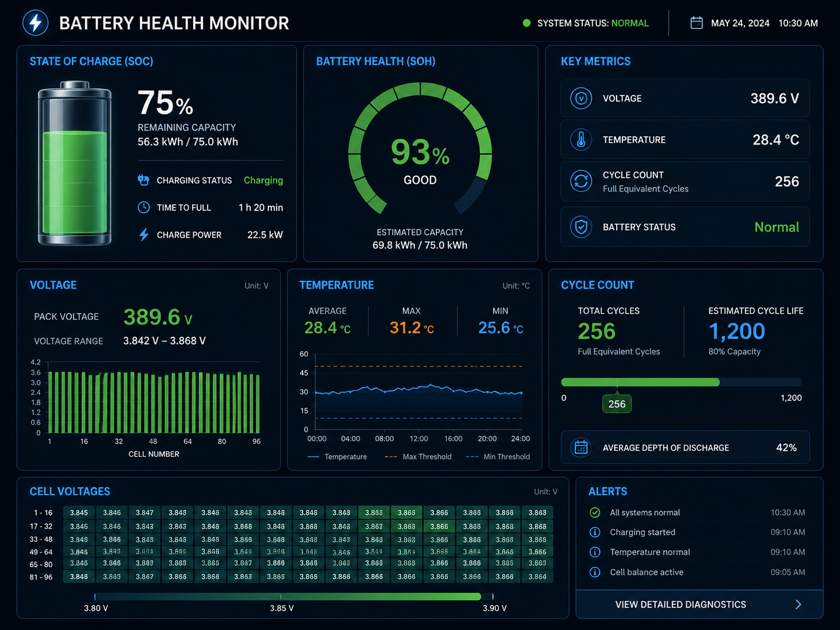
Task: Click the calendar icon beside the date
Action: [697, 23]
